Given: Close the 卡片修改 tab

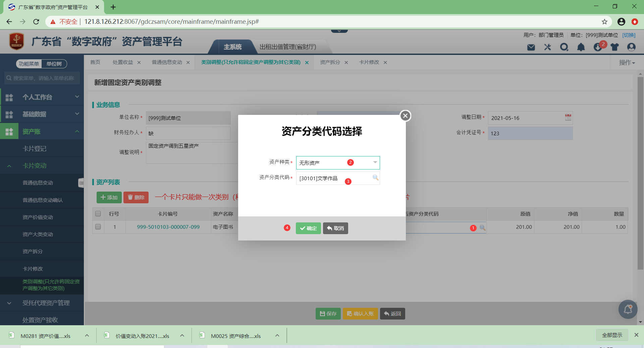Looking at the screenshot, I should coord(385,63).
